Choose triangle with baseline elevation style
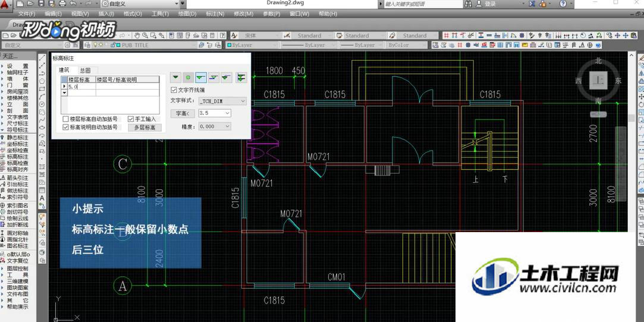Screen dimensions: 644x322 (x=201, y=77)
